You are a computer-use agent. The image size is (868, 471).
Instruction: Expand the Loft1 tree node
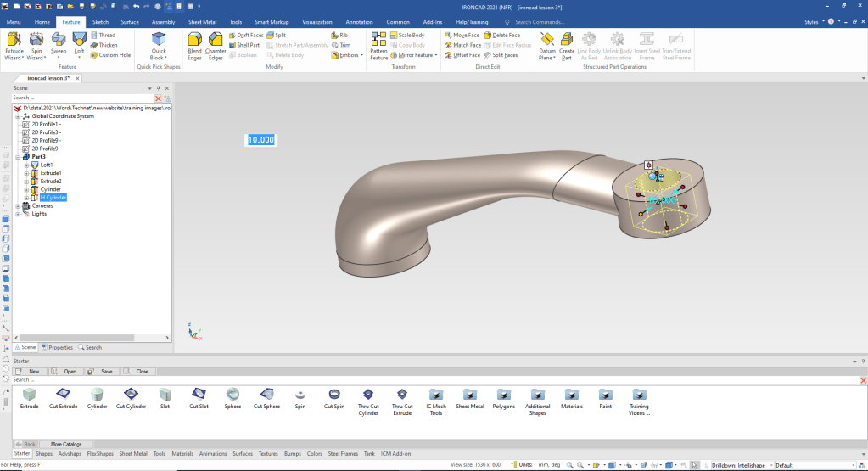27,165
